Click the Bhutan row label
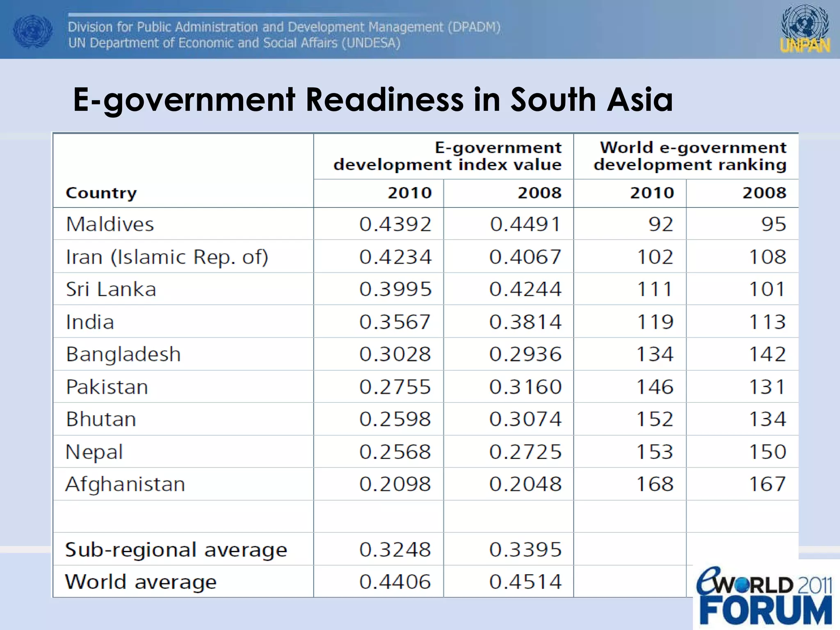Viewport: 840px width, 630px height. tap(101, 420)
